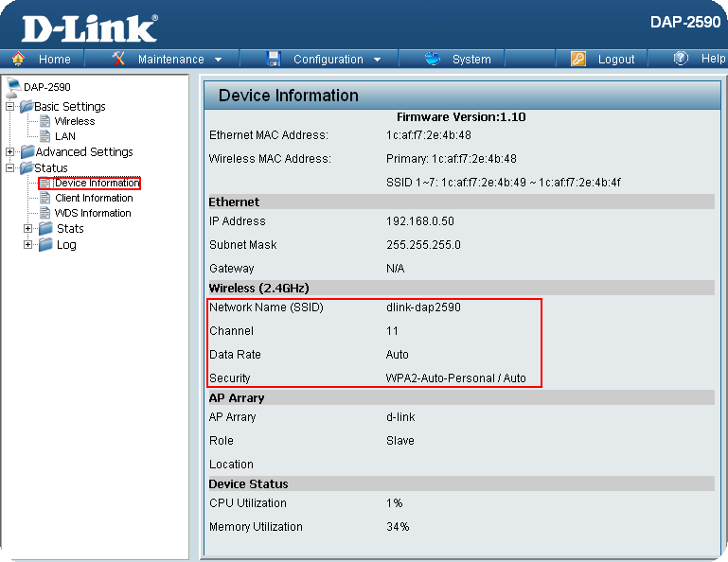Click the Advanced Settings folder icon
This screenshot has width=728, height=562.
point(27,151)
